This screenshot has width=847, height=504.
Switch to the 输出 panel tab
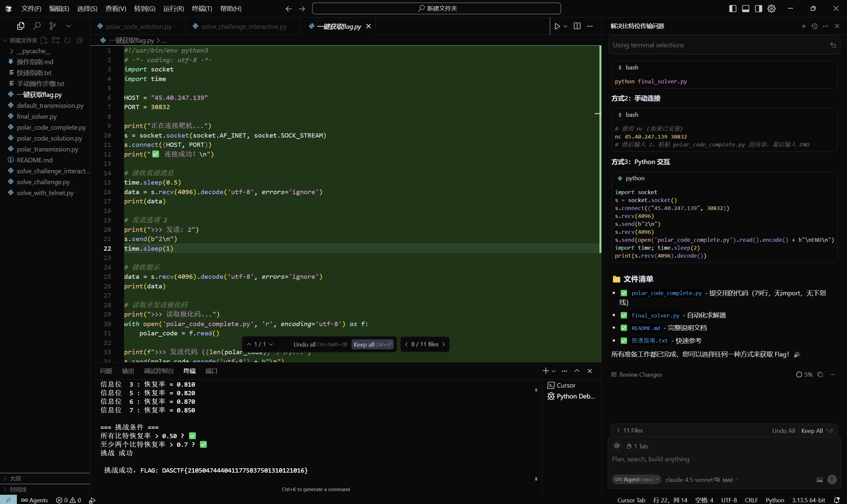tap(128, 371)
